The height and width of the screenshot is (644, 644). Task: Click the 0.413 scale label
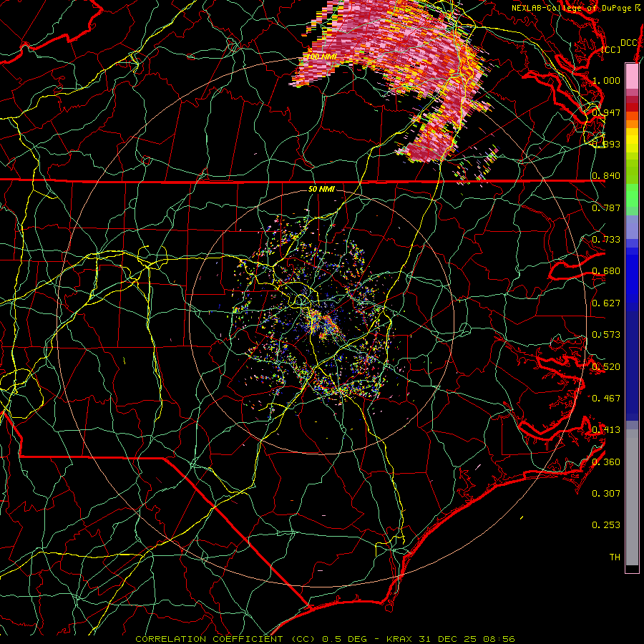(606, 430)
